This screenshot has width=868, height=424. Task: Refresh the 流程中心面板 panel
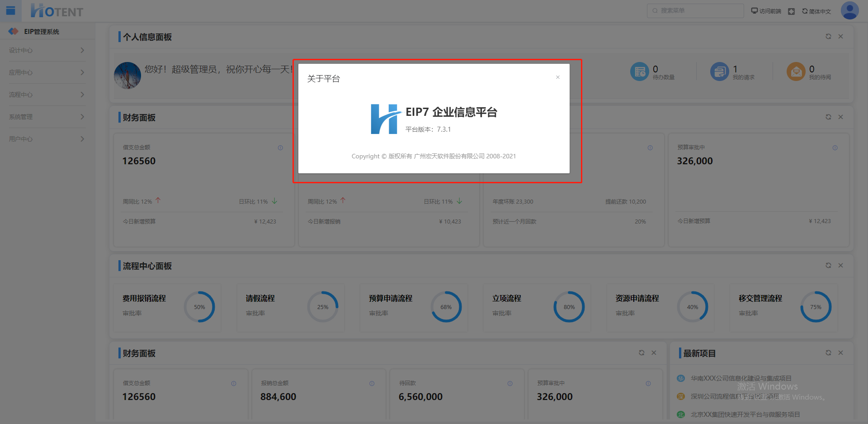(x=828, y=266)
